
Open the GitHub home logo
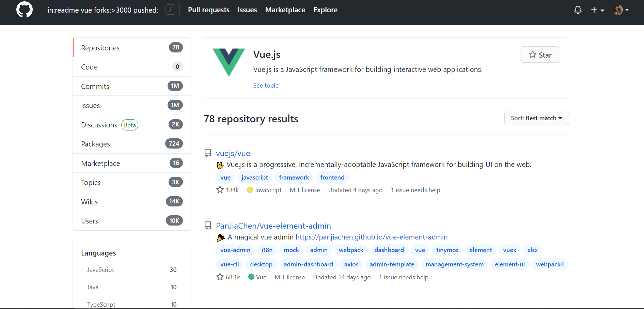coord(25,10)
